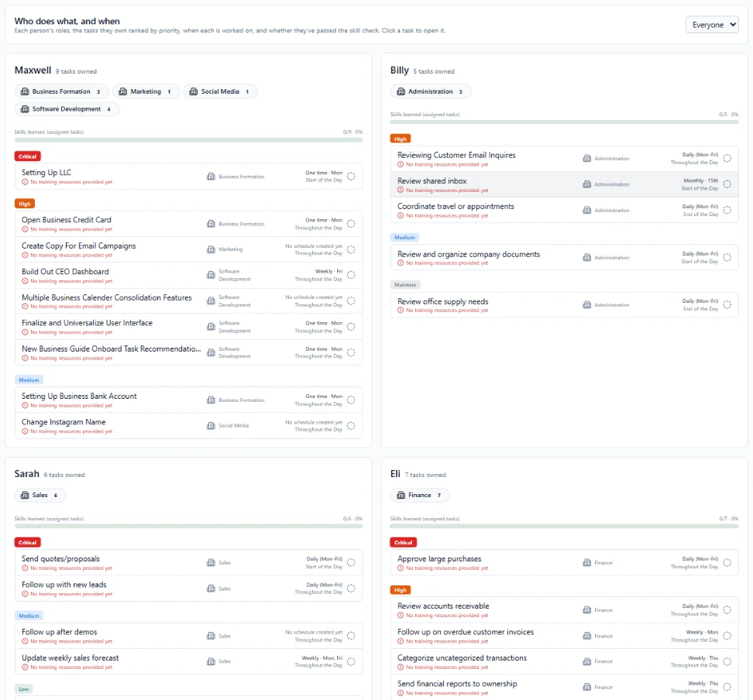The height and width of the screenshot is (700, 753).
Task: Click warning icon under Change Instagram Name
Action: 25,431
